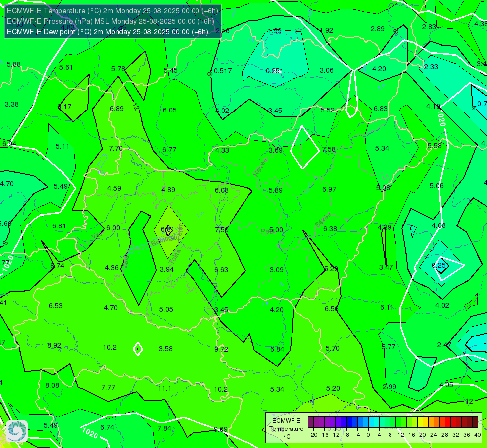Click the 2.33 dew point value
Screen dimensions: 487x448
(x=431, y=67)
